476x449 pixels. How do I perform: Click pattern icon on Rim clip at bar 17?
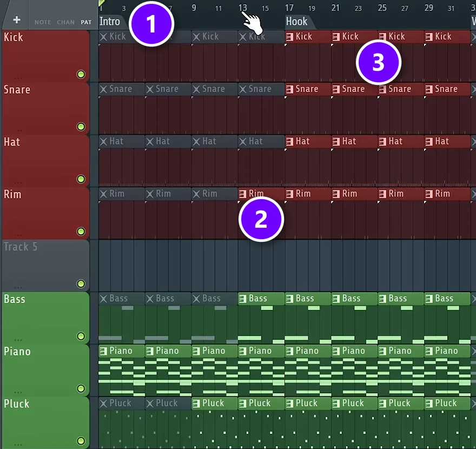pyautogui.click(x=289, y=194)
